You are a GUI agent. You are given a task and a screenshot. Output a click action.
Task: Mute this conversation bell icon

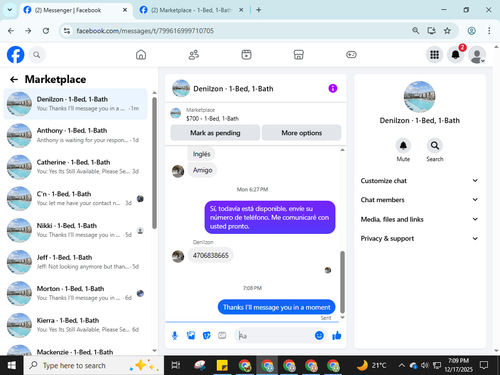click(403, 146)
